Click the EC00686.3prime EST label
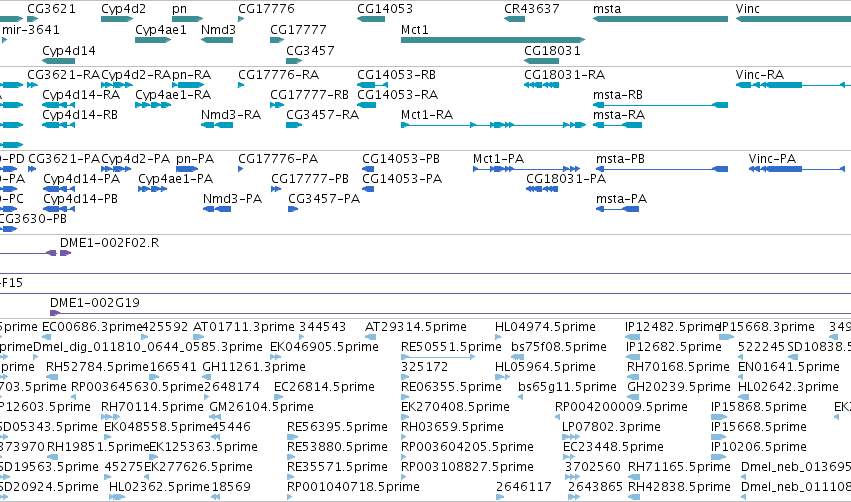Screen dimensions: 851x502 pos(92,327)
